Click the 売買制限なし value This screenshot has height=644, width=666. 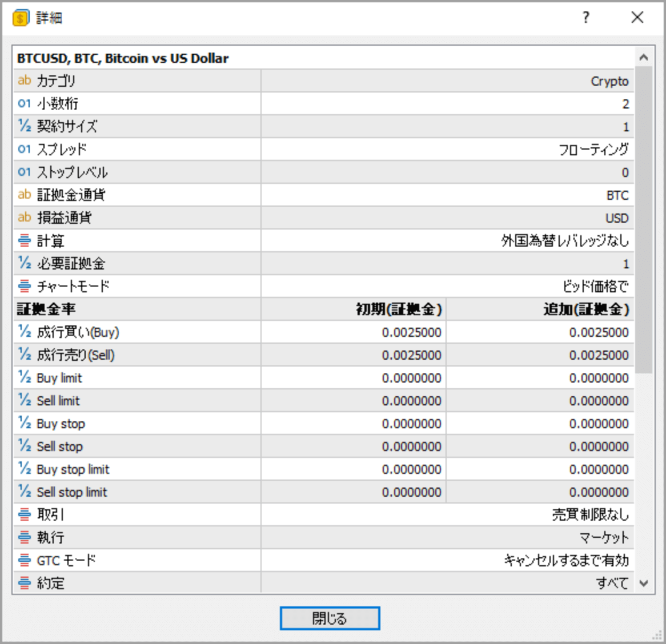click(590, 514)
